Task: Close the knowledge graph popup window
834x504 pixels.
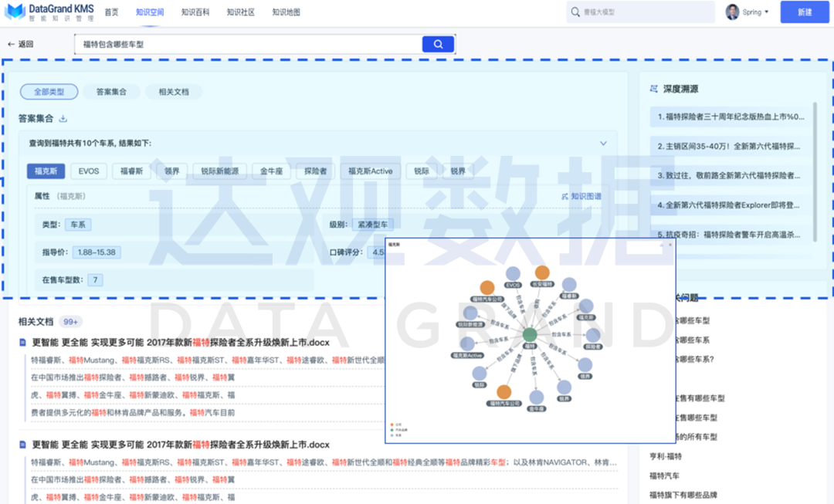Action: [x=670, y=244]
